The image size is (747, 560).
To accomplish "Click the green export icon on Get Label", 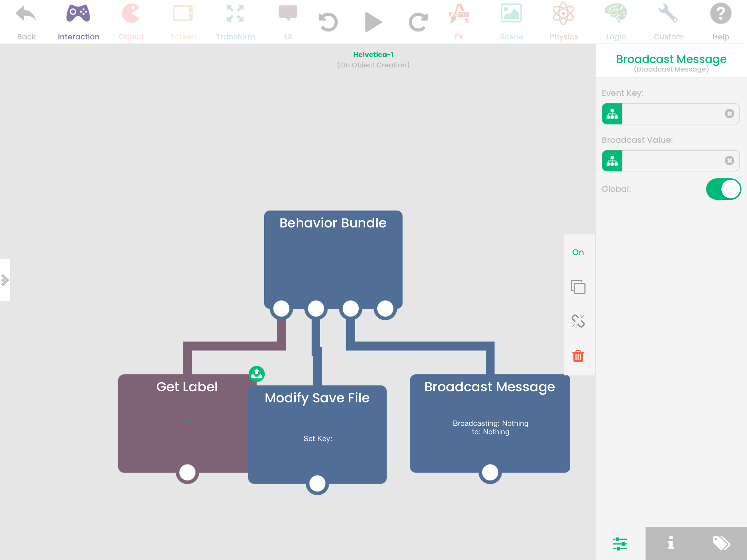I will point(257,374).
